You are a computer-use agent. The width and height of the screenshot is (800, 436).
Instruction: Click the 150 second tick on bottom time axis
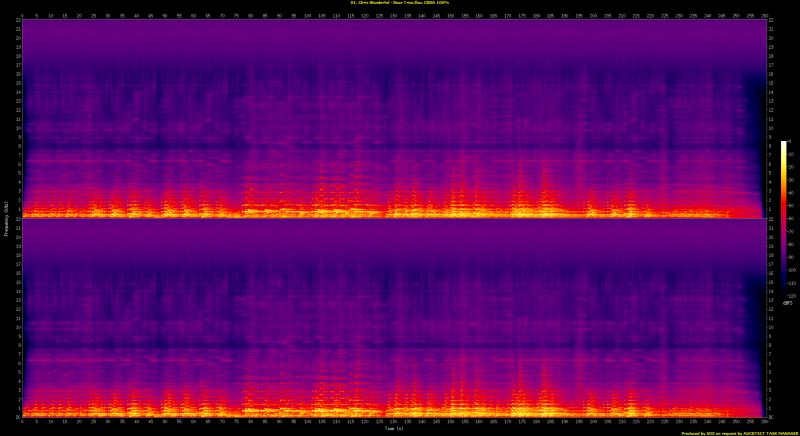(x=450, y=421)
